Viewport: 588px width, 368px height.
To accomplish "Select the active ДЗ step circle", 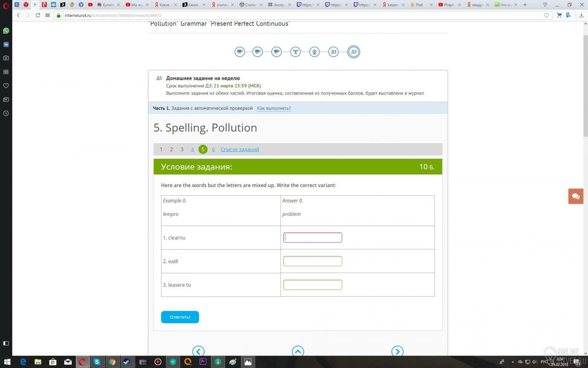I will (x=354, y=52).
